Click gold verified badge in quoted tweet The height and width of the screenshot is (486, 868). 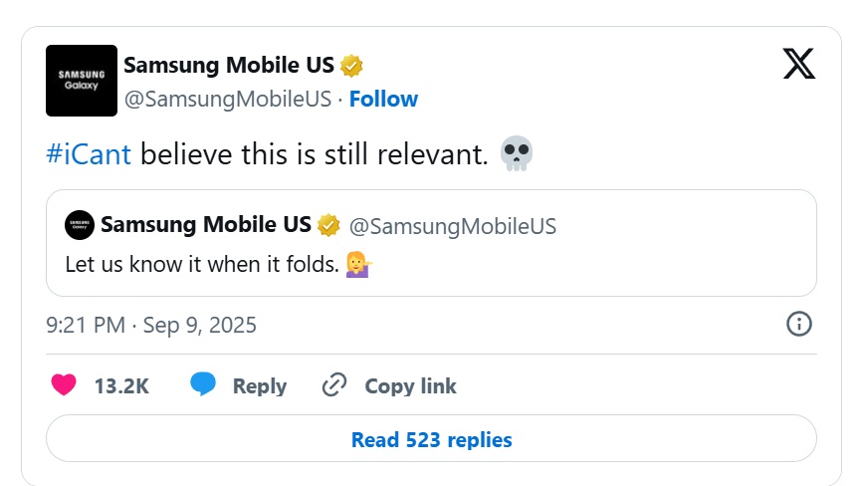click(328, 225)
